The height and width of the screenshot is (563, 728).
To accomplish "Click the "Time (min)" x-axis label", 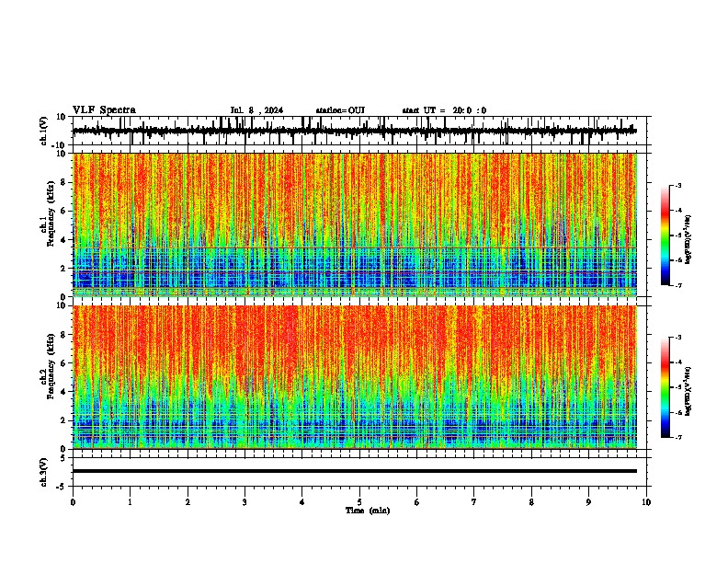I will pos(368,511).
